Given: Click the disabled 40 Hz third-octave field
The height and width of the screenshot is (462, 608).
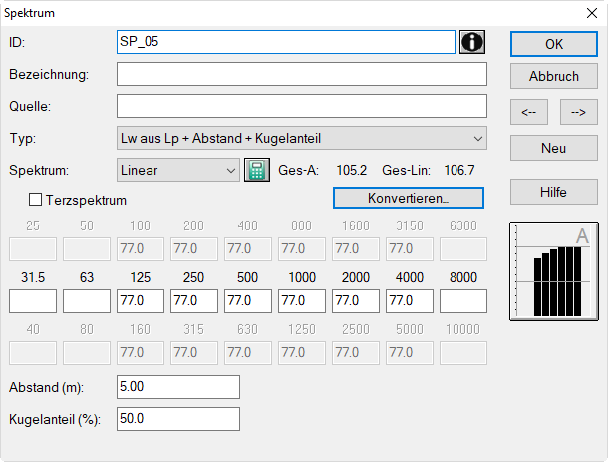Looking at the screenshot, I should pos(33,353).
